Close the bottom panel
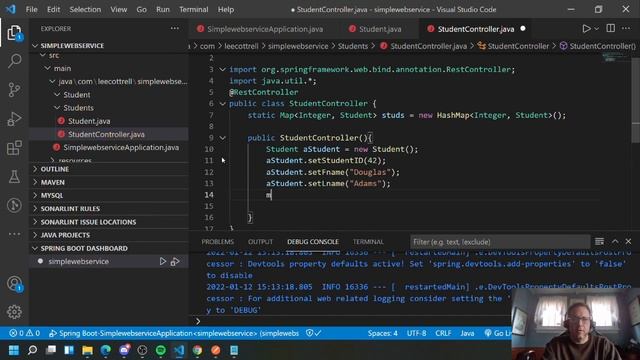The height and width of the screenshot is (360, 640). click(x=628, y=242)
